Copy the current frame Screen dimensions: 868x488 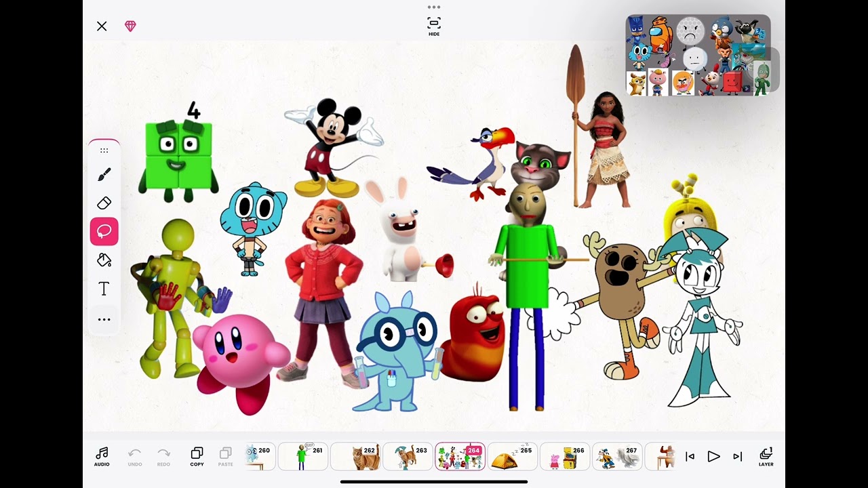coord(197,457)
